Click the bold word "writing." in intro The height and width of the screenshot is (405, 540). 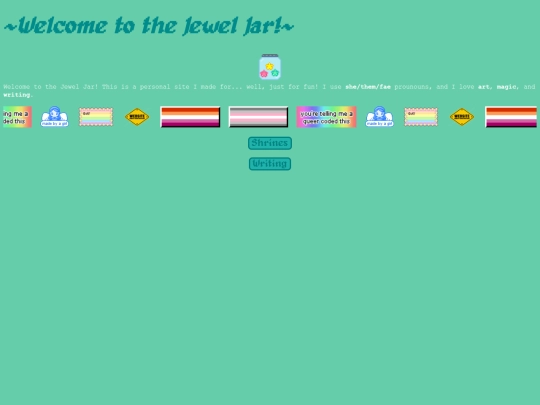17,95
